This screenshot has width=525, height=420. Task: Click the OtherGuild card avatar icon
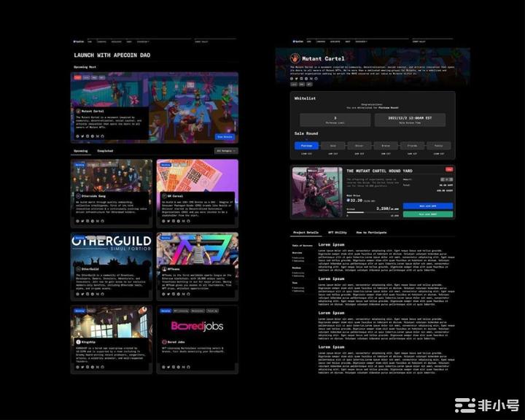point(77,269)
